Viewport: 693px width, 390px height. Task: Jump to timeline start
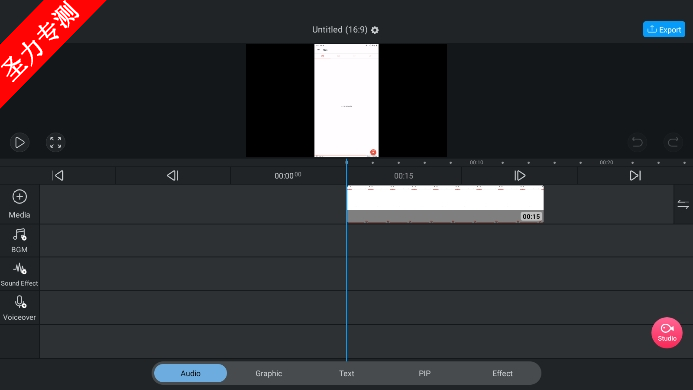coord(58,176)
